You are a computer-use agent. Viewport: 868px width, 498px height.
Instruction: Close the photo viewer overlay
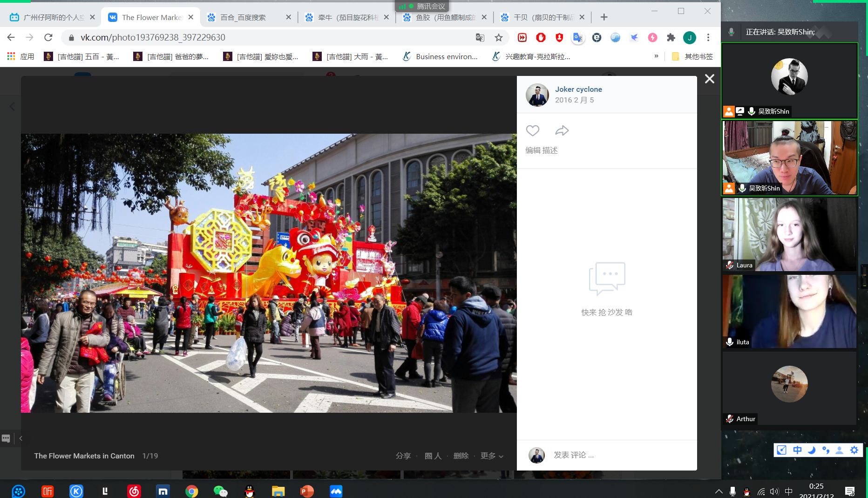(709, 79)
